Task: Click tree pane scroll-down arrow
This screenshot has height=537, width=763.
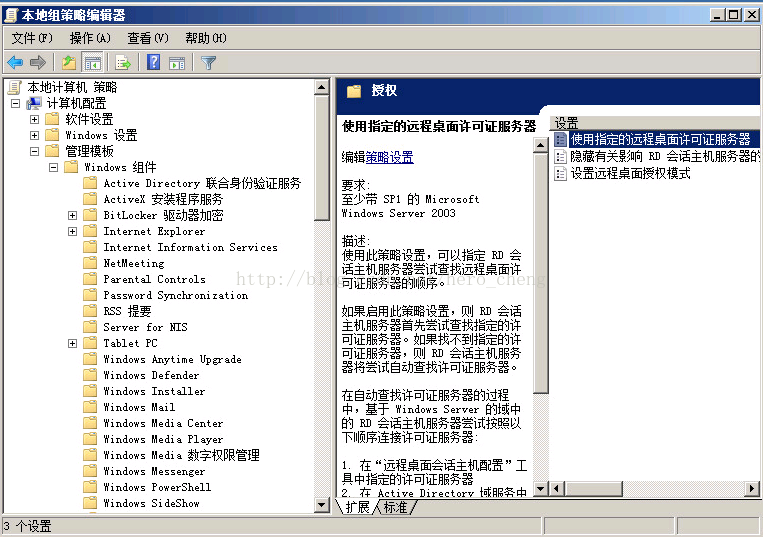Action: point(322,504)
